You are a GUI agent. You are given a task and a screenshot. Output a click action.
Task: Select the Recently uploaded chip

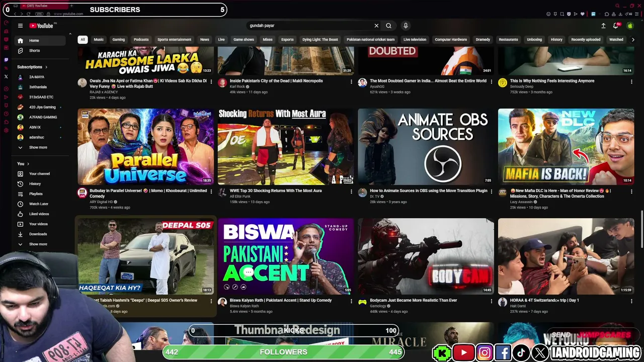tap(586, 40)
